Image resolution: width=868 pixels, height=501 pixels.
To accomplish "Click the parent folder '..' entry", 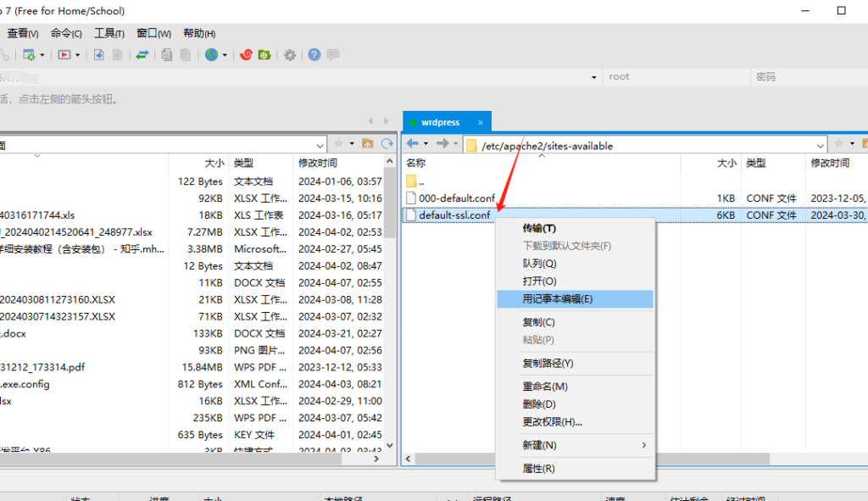I will (415, 181).
